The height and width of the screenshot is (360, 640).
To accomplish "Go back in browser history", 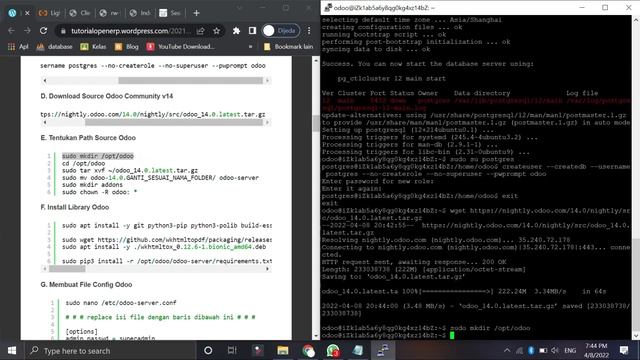I will (11, 31).
